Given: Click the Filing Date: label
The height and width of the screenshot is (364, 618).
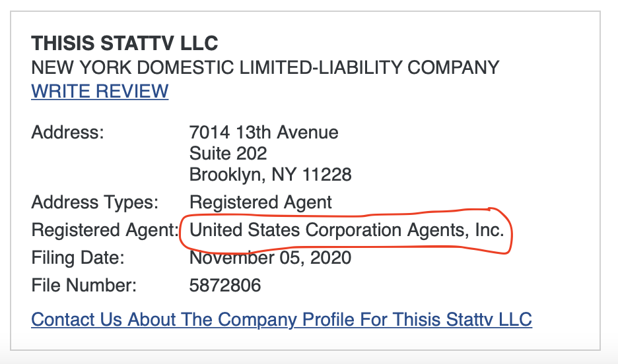Looking at the screenshot, I should tap(78, 258).
